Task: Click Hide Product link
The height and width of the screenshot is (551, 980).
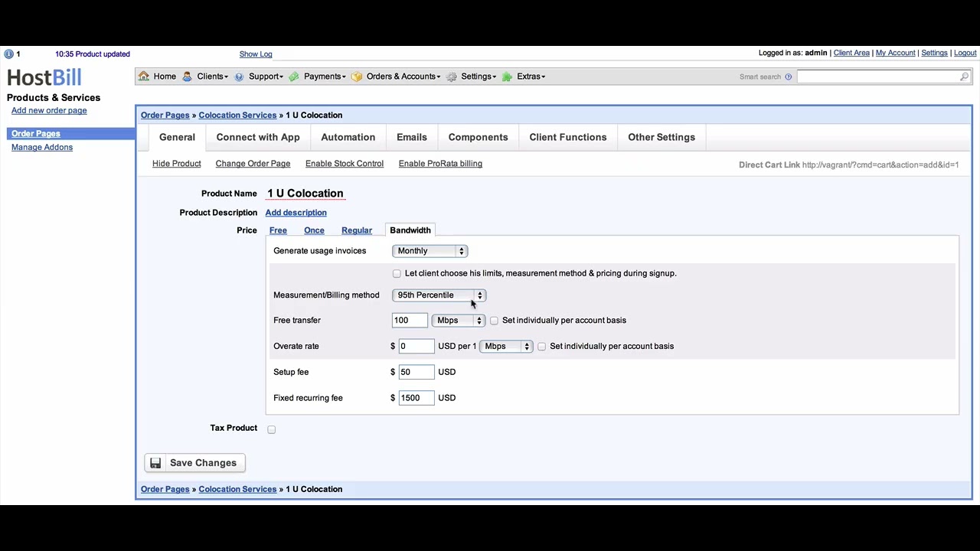Action: click(176, 164)
